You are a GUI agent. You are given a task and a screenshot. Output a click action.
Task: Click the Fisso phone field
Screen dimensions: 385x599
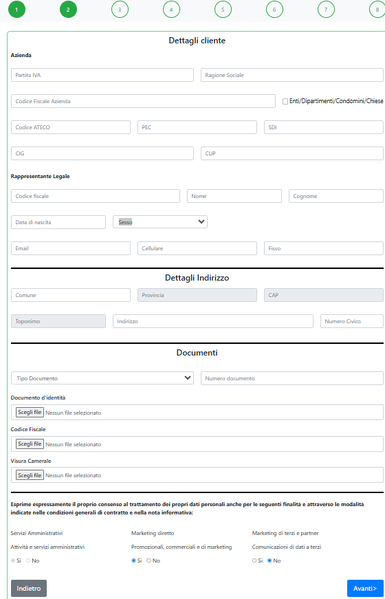(x=324, y=248)
